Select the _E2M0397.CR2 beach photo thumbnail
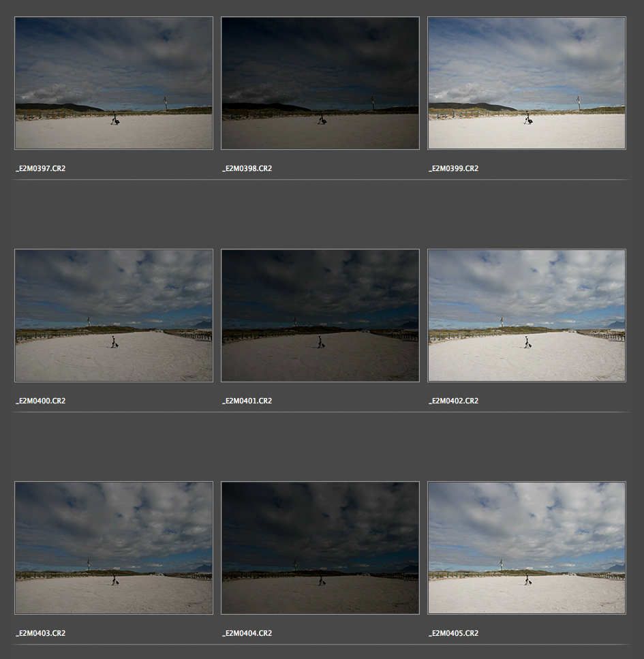Image resolution: width=644 pixels, height=659 pixels. click(x=114, y=83)
